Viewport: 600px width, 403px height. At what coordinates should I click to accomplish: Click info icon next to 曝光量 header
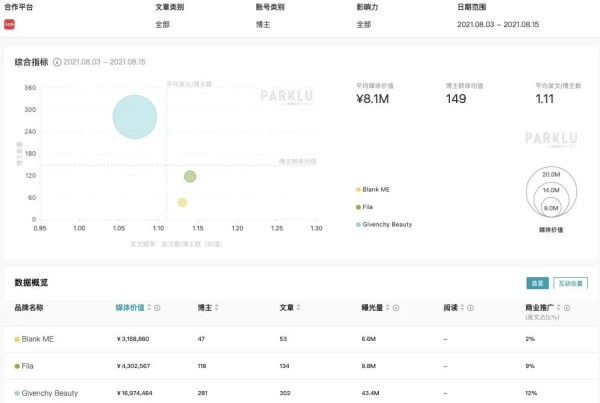click(396, 308)
